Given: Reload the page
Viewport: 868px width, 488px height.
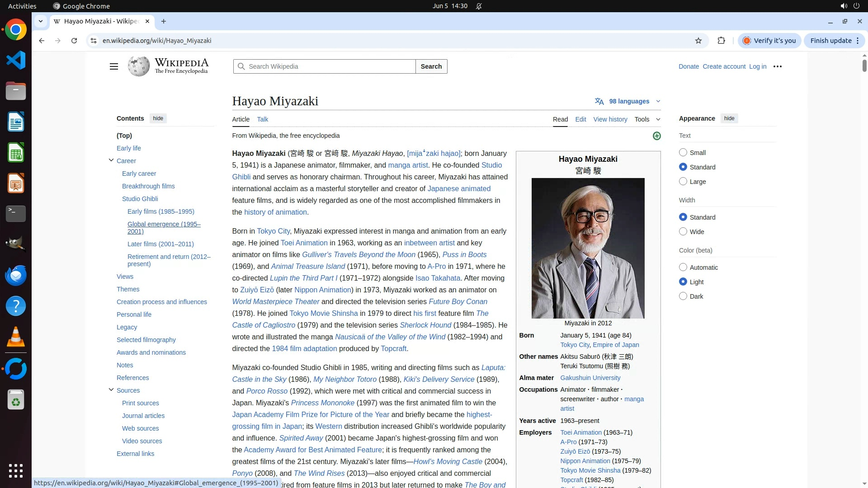Looking at the screenshot, I should click(x=74, y=41).
